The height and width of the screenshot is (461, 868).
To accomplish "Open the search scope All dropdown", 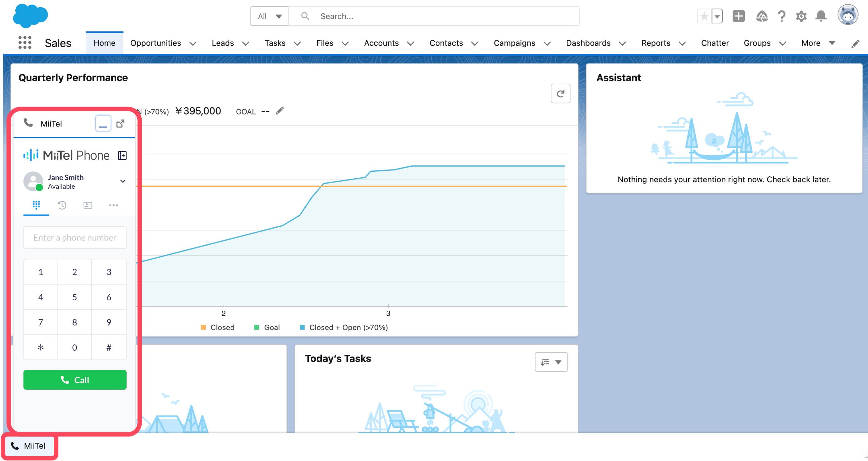I will [269, 16].
